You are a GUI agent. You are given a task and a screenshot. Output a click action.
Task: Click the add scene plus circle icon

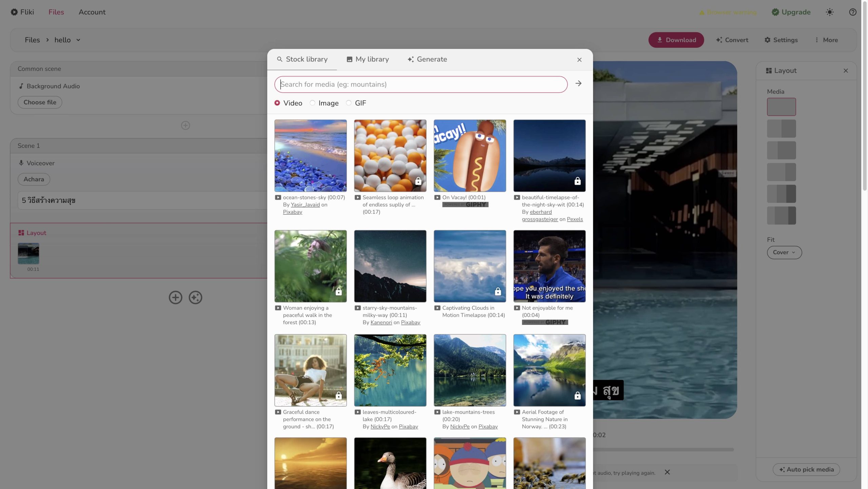tap(175, 297)
